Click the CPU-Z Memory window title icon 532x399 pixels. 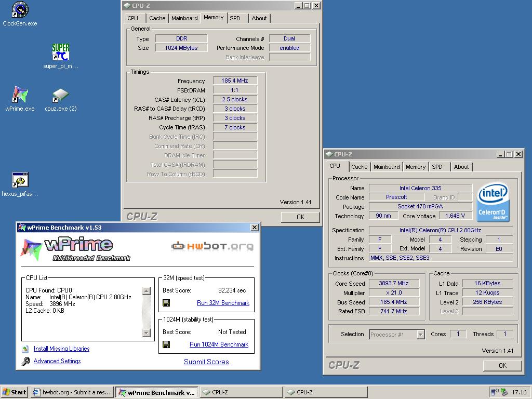click(127, 5)
